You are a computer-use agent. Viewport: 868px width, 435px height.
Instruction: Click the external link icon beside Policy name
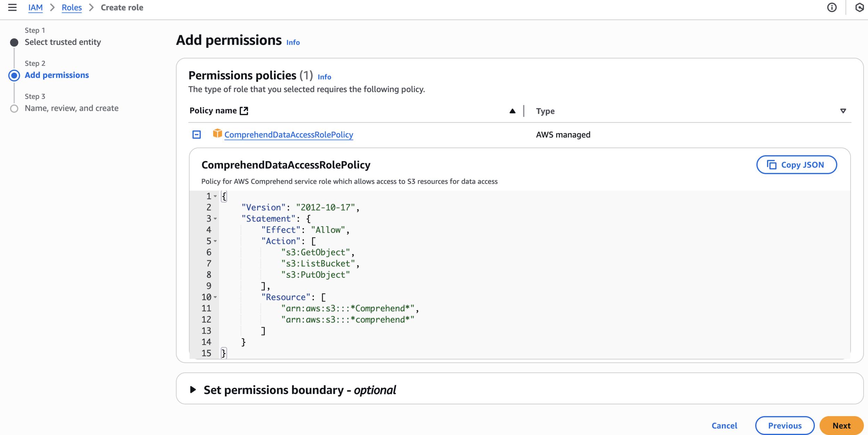(244, 111)
